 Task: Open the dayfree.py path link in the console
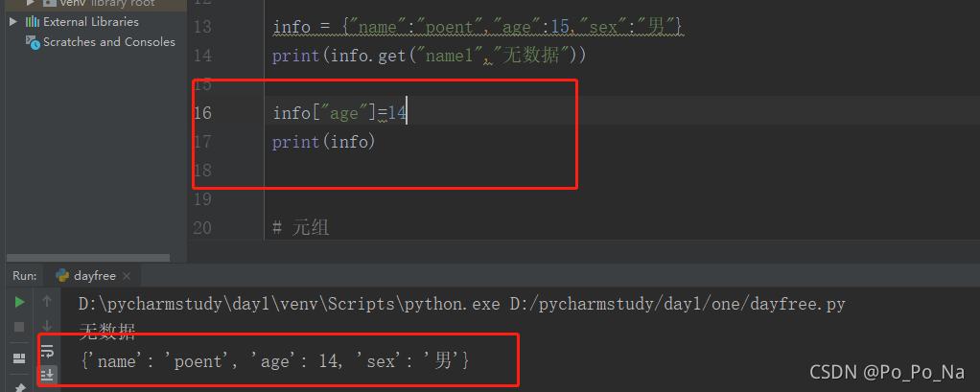point(678,305)
